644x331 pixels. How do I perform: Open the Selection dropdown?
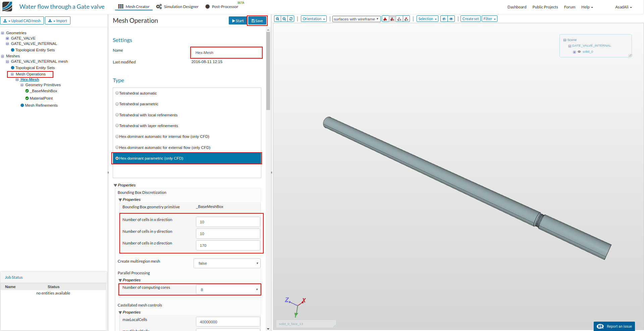[427, 19]
